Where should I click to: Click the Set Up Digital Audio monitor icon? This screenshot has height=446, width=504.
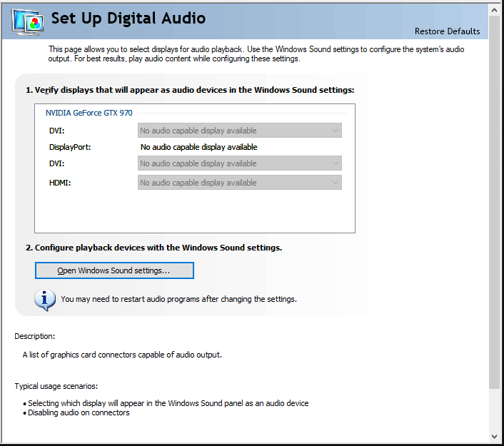coord(28,21)
